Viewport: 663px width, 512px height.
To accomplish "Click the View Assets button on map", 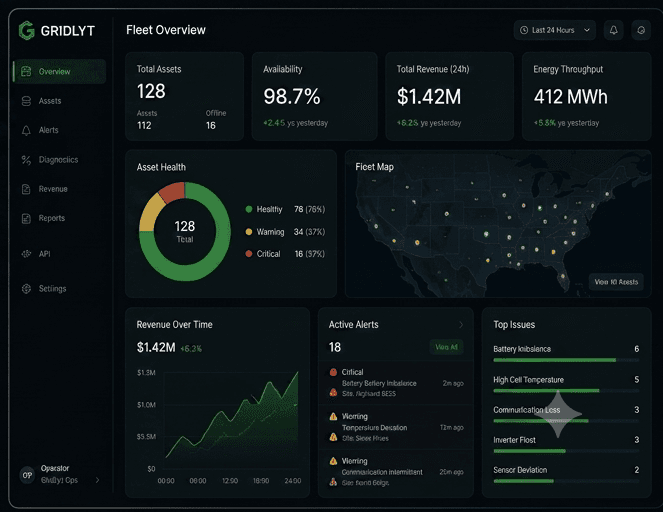I will pyautogui.click(x=616, y=282).
